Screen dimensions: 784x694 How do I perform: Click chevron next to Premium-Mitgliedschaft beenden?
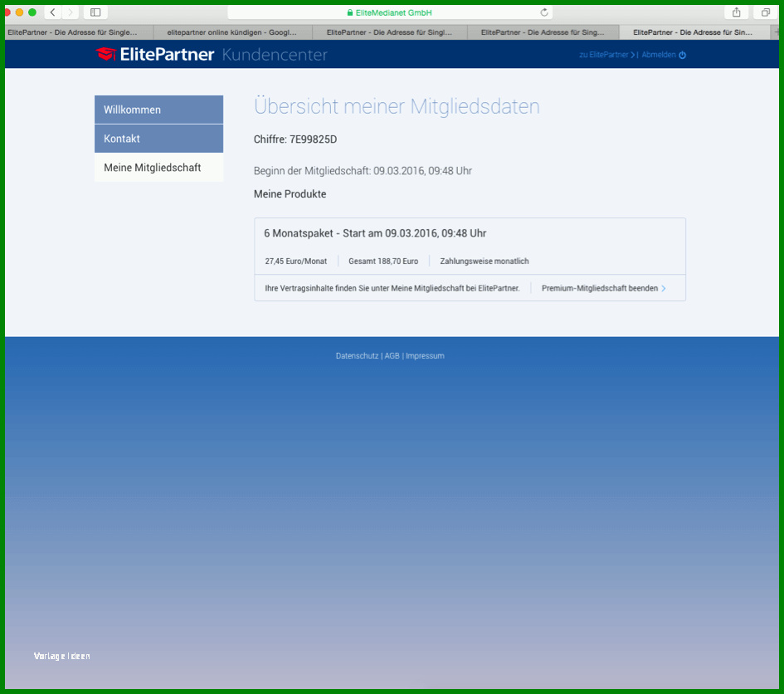[664, 289]
